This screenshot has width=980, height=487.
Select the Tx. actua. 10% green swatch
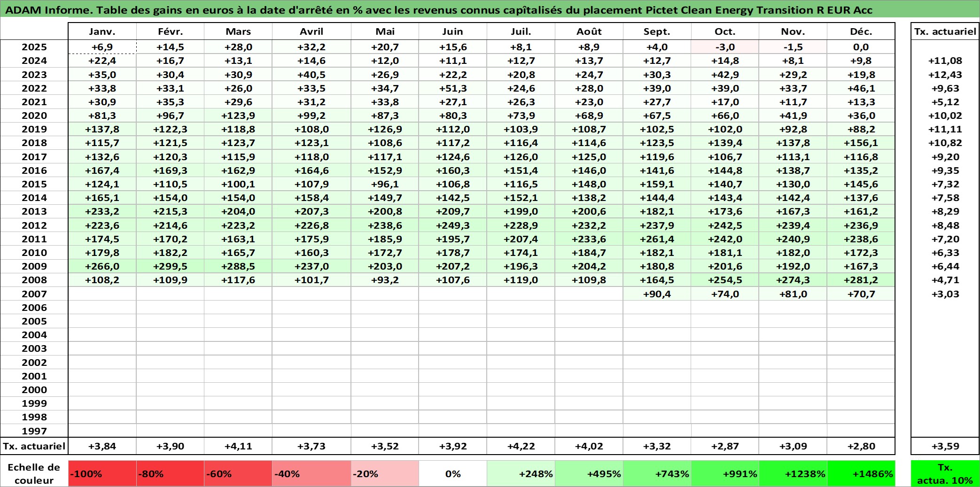tap(945, 473)
